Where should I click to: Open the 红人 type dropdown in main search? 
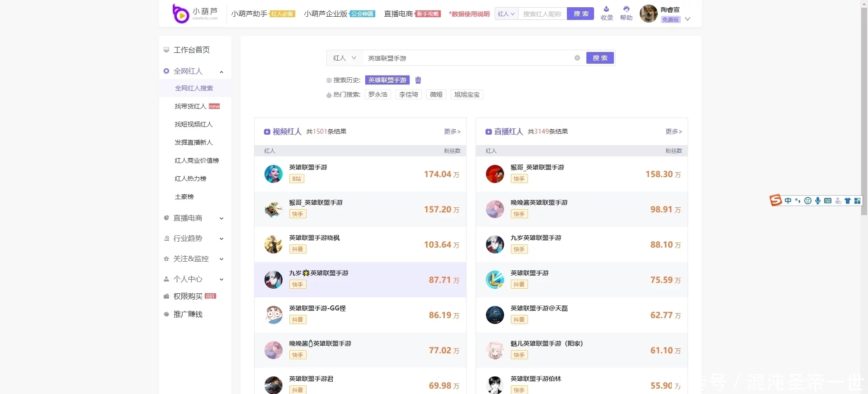click(344, 58)
